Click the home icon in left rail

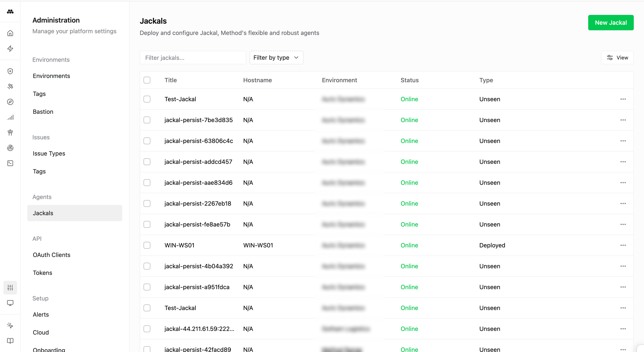click(x=10, y=33)
